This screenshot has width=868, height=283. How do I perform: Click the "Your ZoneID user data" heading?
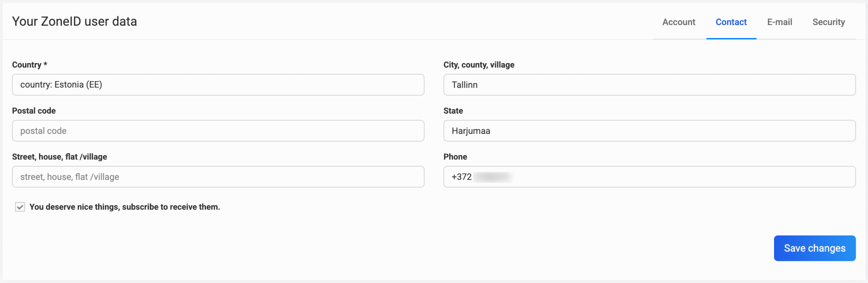click(x=75, y=21)
